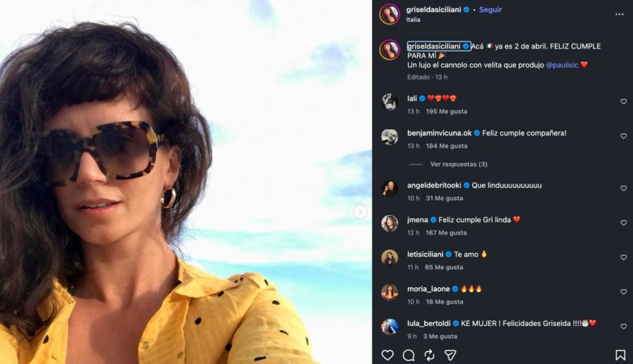Viewport: 633px width, 364px height.
Task: Open the @paulisic mention link
Action: (561, 65)
